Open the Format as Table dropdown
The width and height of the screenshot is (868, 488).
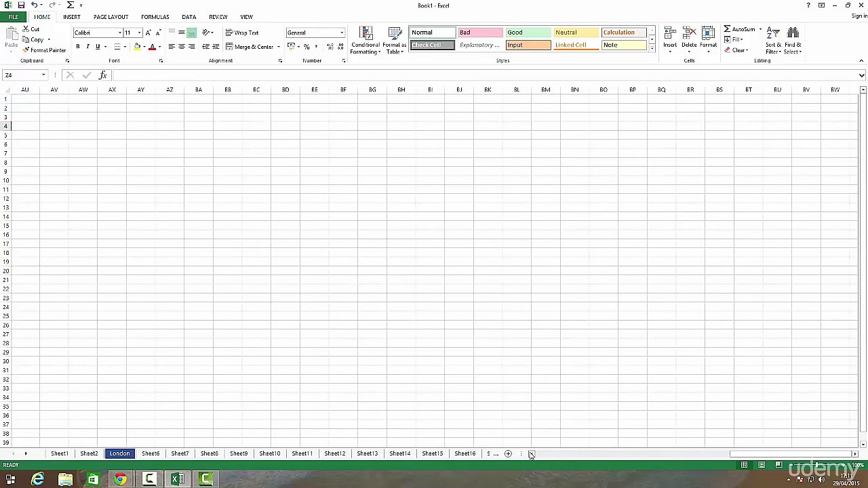395,41
